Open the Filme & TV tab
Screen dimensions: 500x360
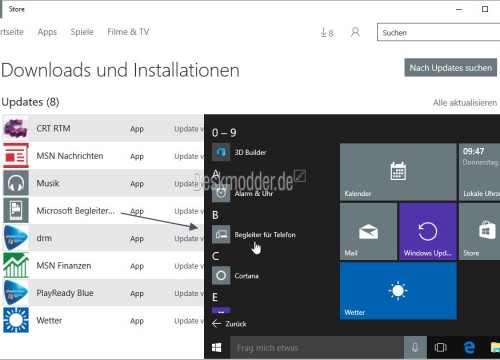128,32
